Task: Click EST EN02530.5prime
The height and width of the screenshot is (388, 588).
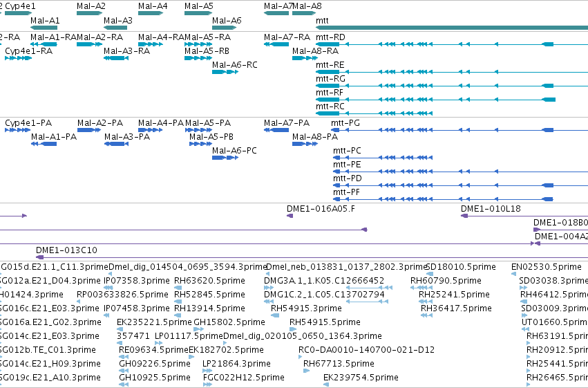Action: [x=513, y=275]
